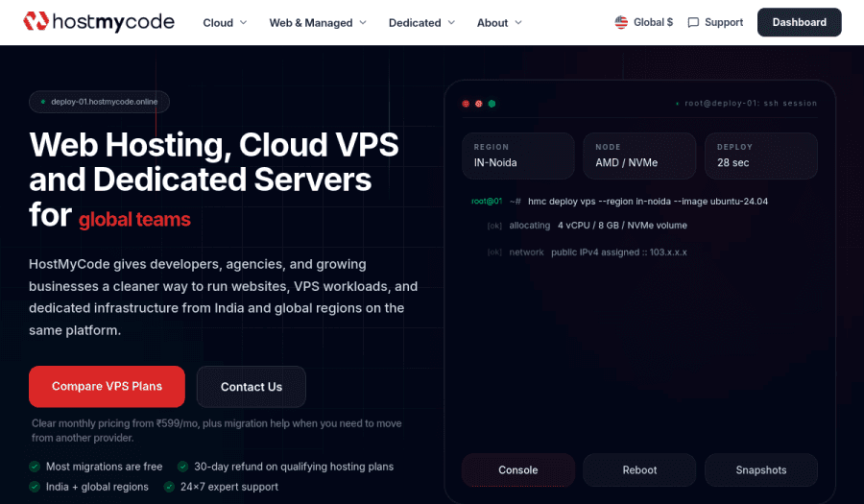Click green check beside Most migrations are free
Image resolution: width=864 pixels, height=504 pixels.
pyautogui.click(x=35, y=467)
